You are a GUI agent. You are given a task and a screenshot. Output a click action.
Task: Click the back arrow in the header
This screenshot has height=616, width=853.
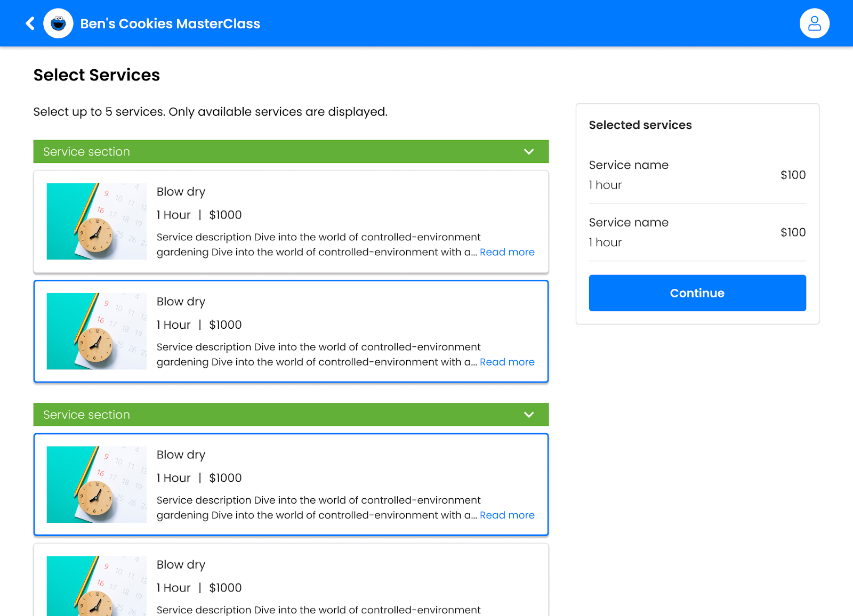pos(30,23)
